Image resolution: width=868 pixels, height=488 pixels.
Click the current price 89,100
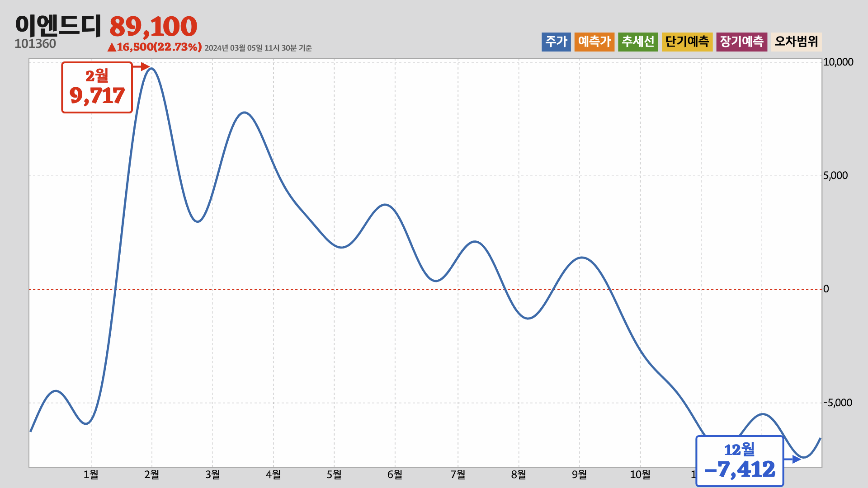(x=153, y=26)
